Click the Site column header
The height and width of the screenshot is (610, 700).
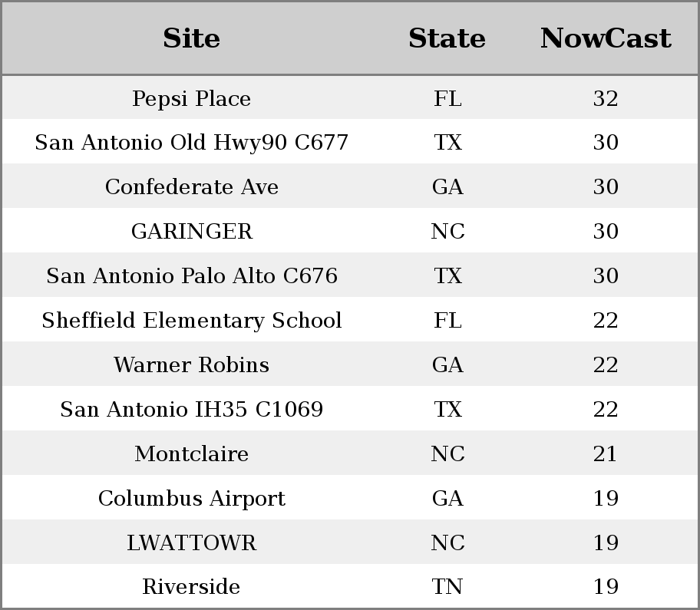(192, 38)
